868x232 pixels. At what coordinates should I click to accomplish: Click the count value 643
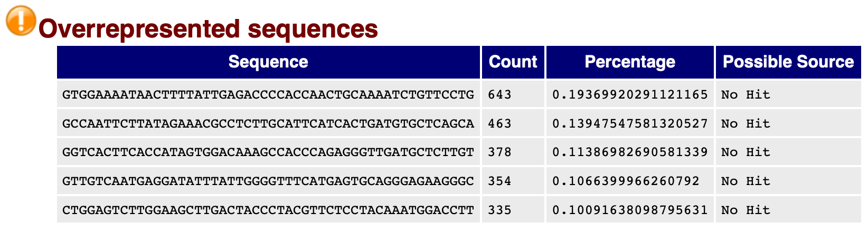click(x=499, y=95)
